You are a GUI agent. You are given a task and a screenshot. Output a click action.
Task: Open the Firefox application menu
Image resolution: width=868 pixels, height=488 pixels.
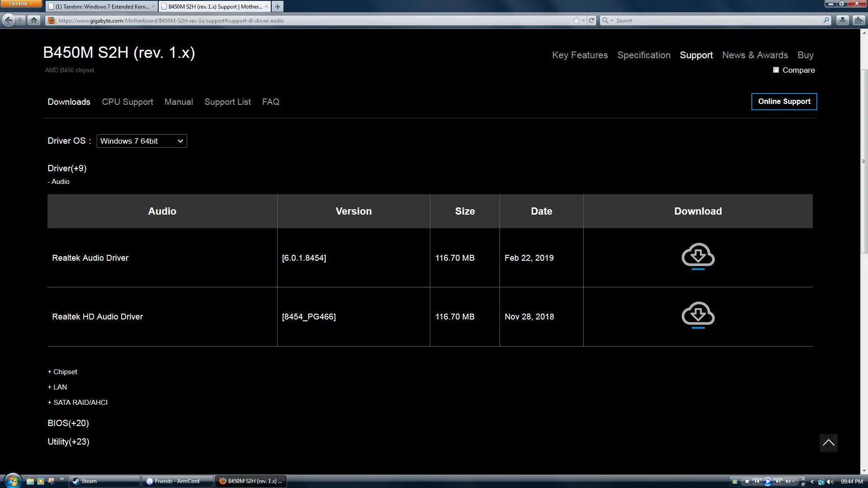[x=21, y=4]
